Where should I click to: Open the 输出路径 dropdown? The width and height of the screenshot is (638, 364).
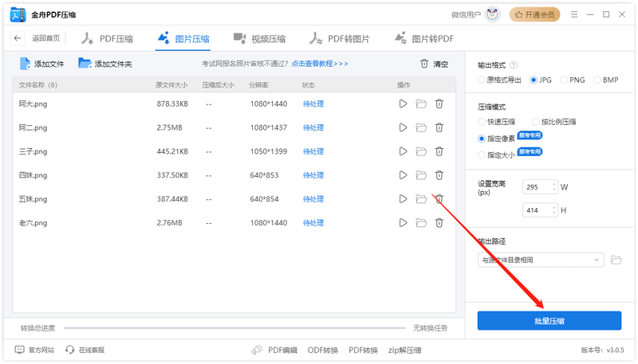(541, 260)
